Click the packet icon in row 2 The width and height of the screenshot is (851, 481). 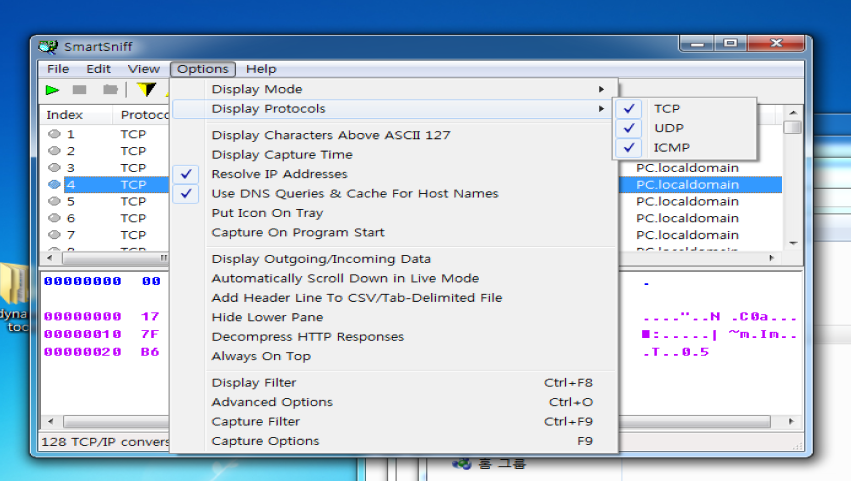click(54, 150)
